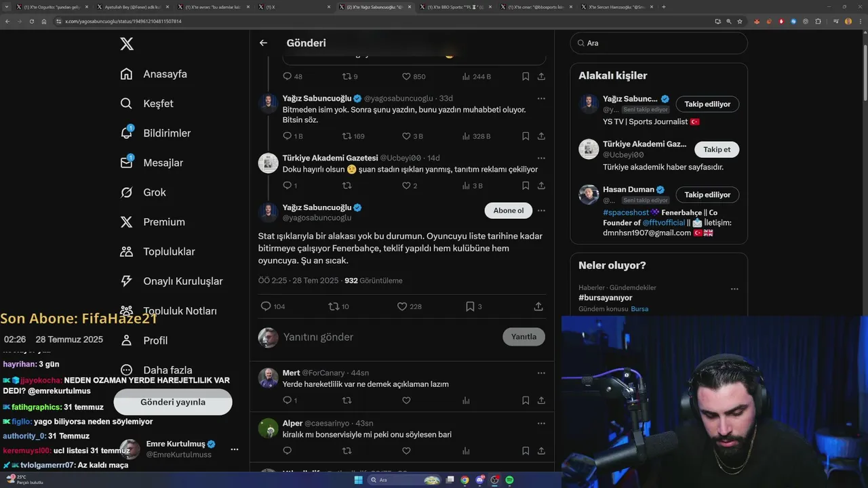Click the Abone ol button
The width and height of the screenshot is (868, 488).
(509, 211)
